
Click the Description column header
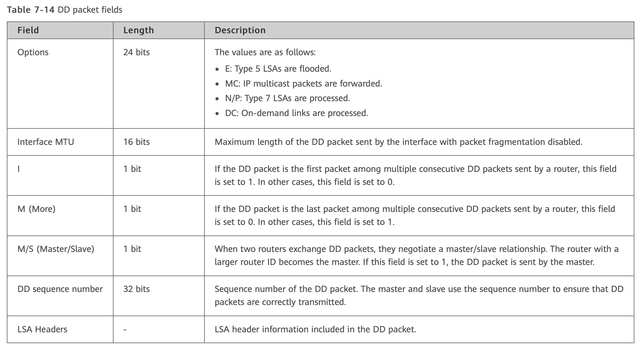pos(240,30)
